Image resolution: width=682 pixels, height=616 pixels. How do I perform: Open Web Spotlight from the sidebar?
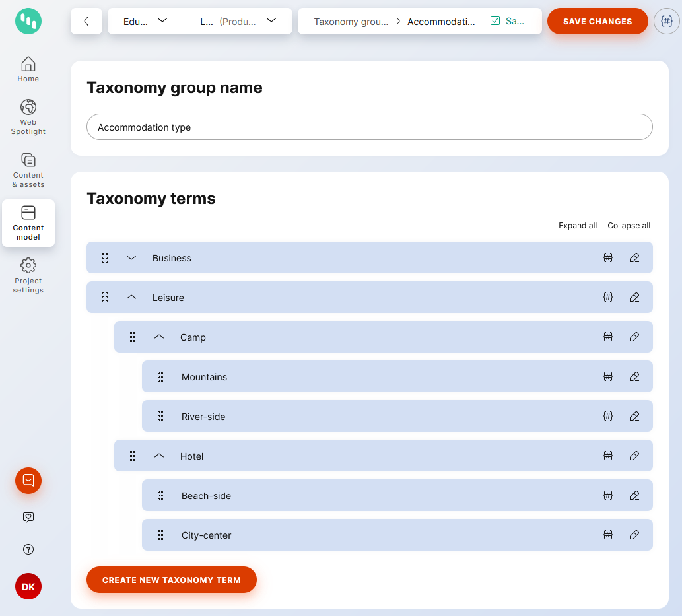(28, 116)
